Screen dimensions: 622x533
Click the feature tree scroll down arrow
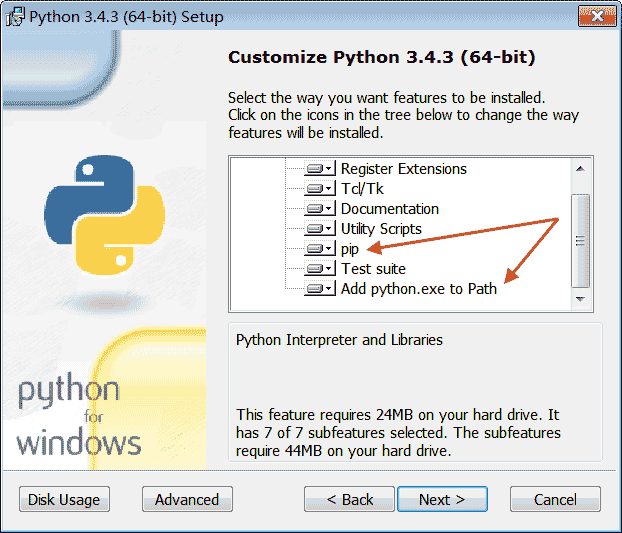pyautogui.click(x=580, y=299)
